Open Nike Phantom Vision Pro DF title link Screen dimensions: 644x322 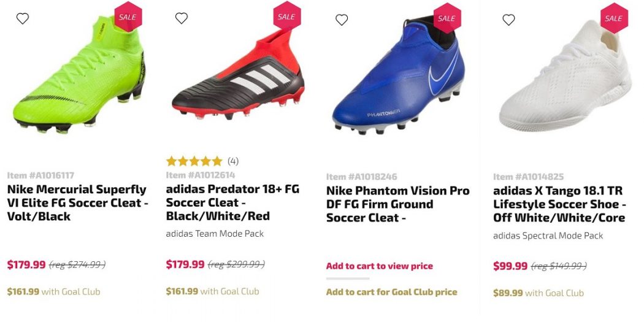point(397,204)
